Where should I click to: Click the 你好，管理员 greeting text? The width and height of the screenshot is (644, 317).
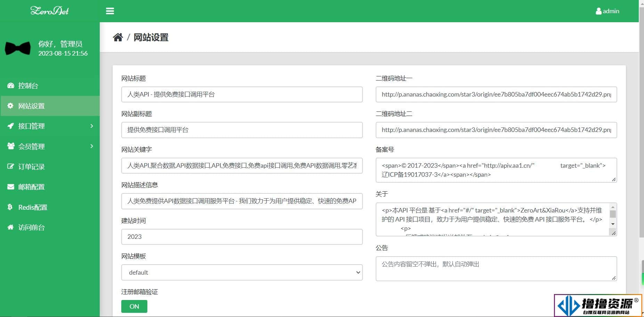(60, 44)
